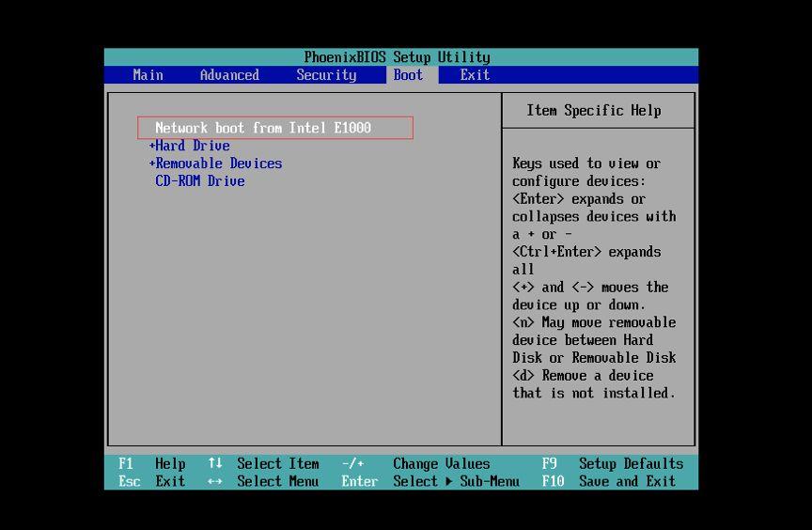Click the Sub-Menu triangle arrow in footer

tap(449, 481)
